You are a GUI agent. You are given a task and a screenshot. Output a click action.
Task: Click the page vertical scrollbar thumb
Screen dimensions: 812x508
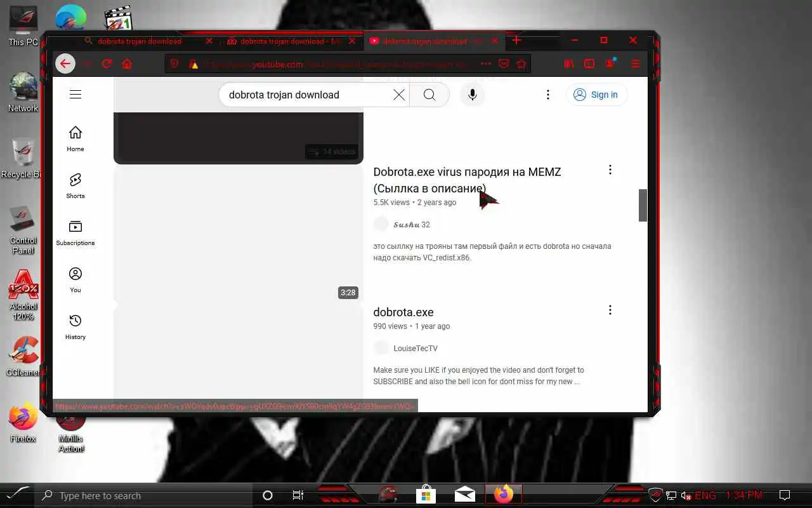(643, 205)
